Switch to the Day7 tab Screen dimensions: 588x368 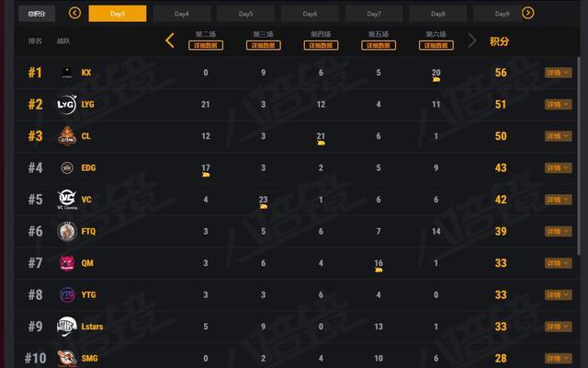click(x=374, y=14)
